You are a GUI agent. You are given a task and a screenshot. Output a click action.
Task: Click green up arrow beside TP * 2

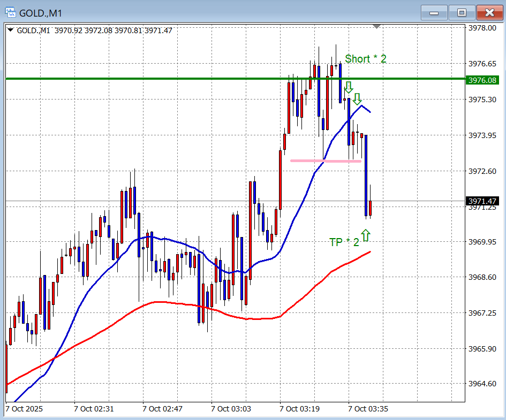366,235
